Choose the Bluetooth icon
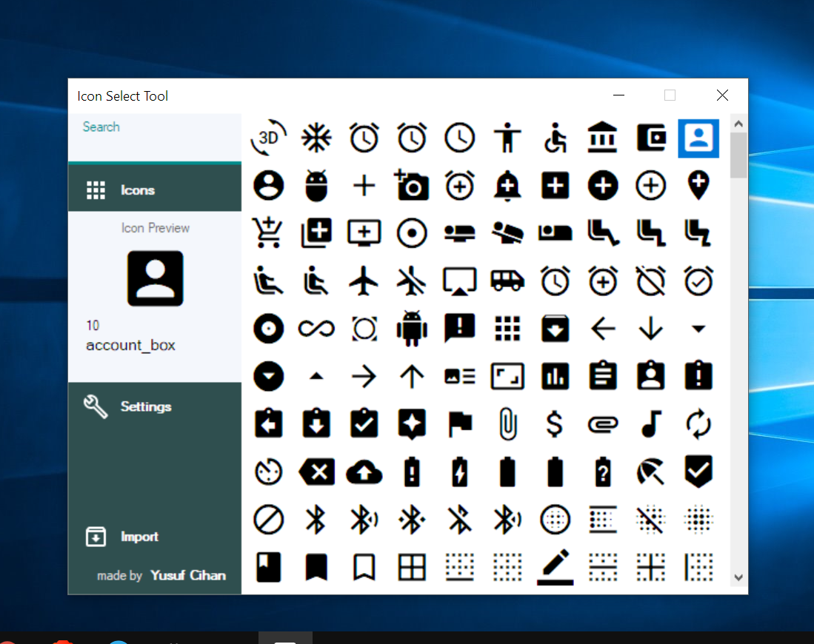Viewport: 814px width, 644px height. pos(316,520)
